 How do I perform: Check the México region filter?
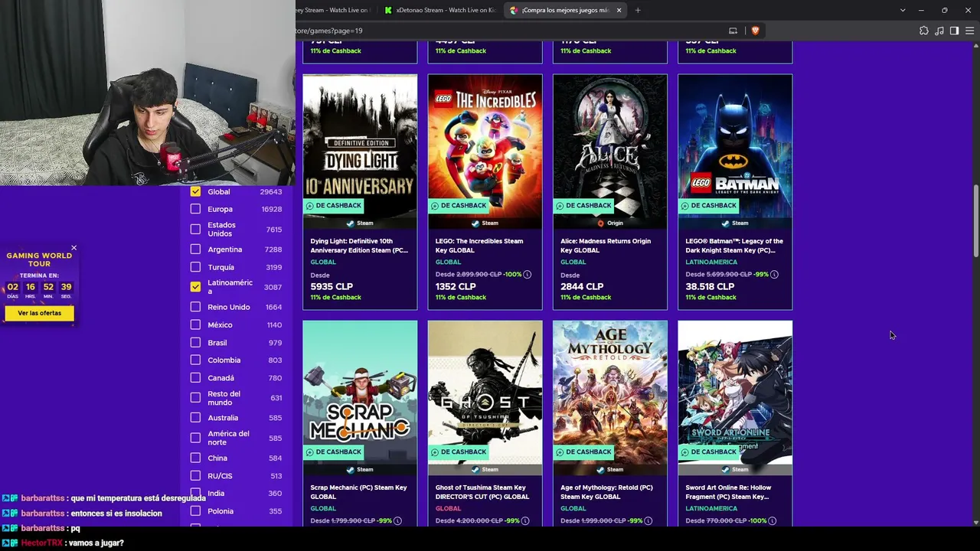click(x=195, y=324)
